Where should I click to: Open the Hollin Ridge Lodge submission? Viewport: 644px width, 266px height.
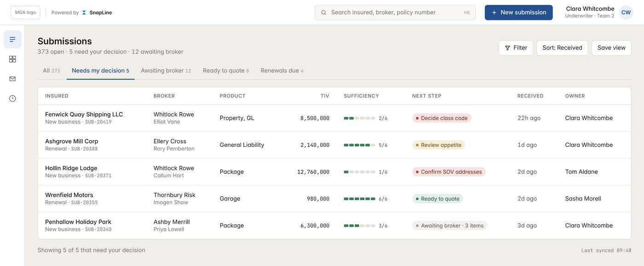pyautogui.click(x=334, y=172)
